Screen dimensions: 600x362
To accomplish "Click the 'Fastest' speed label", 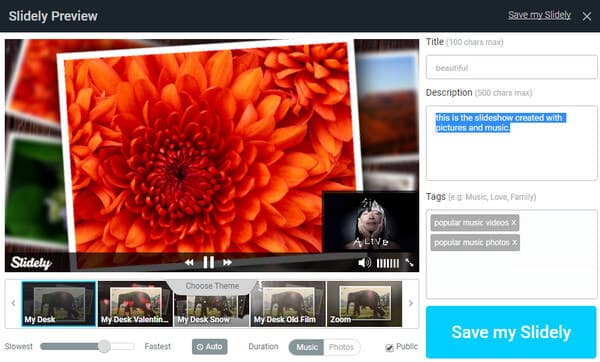I will [158, 346].
